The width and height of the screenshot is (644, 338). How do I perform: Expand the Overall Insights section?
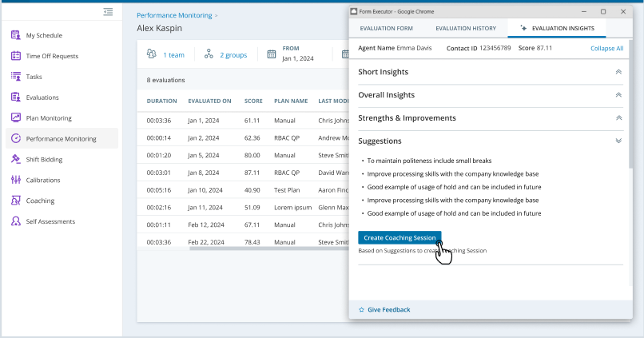(x=618, y=95)
